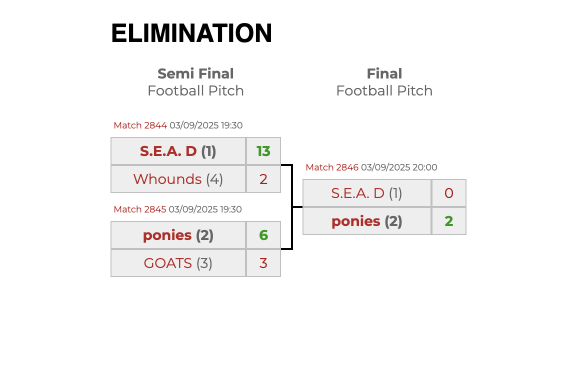Click Football Pitch under Semi Final
Screen dimensions: 588x365
(x=195, y=90)
